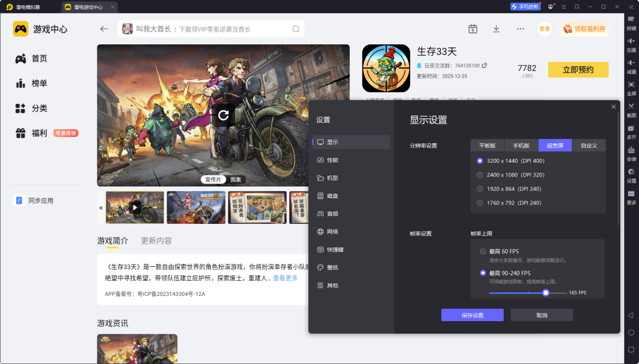Screen dimensions: 639x364
Task: Open the 按键 keymapping tool
Action: (631, 22)
